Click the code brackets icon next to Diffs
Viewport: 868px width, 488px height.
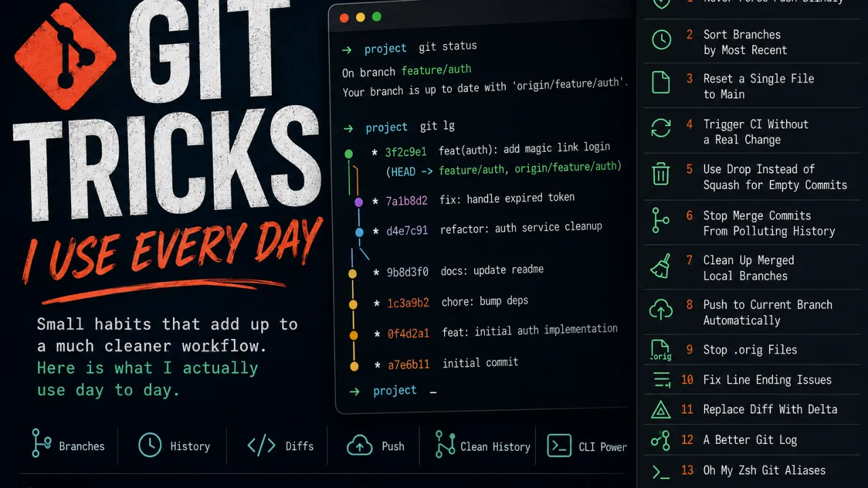pyautogui.click(x=261, y=445)
